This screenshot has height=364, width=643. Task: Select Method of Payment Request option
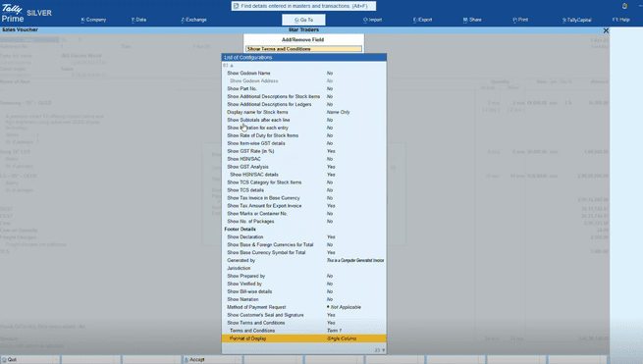point(304,307)
